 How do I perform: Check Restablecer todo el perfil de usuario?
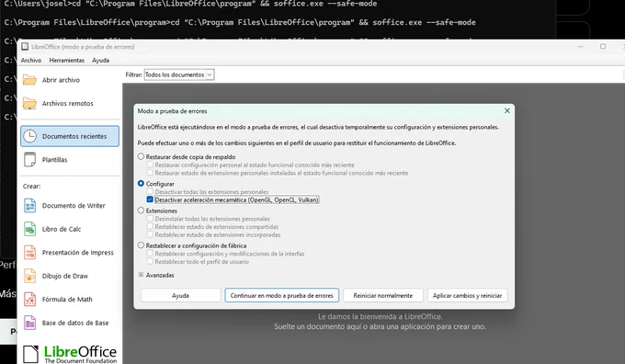(x=150, y=262)
